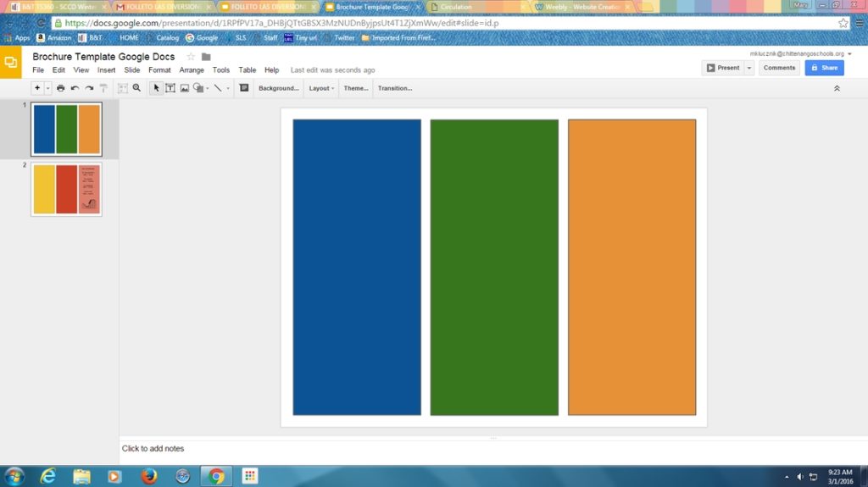Image resolution: width=868 pixels, height=487 pixels.
Task: Click the Insert image icon
Action: pyautogui.click(x=184, y=88)
